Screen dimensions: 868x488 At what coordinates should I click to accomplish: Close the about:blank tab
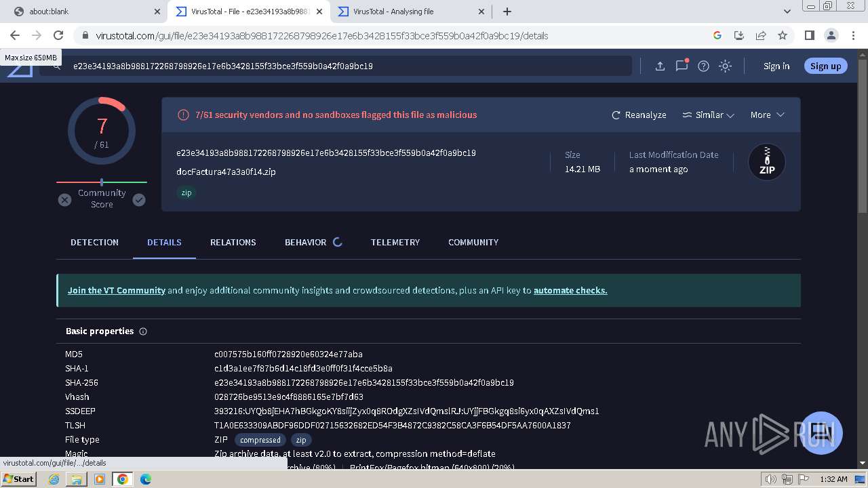157,12
